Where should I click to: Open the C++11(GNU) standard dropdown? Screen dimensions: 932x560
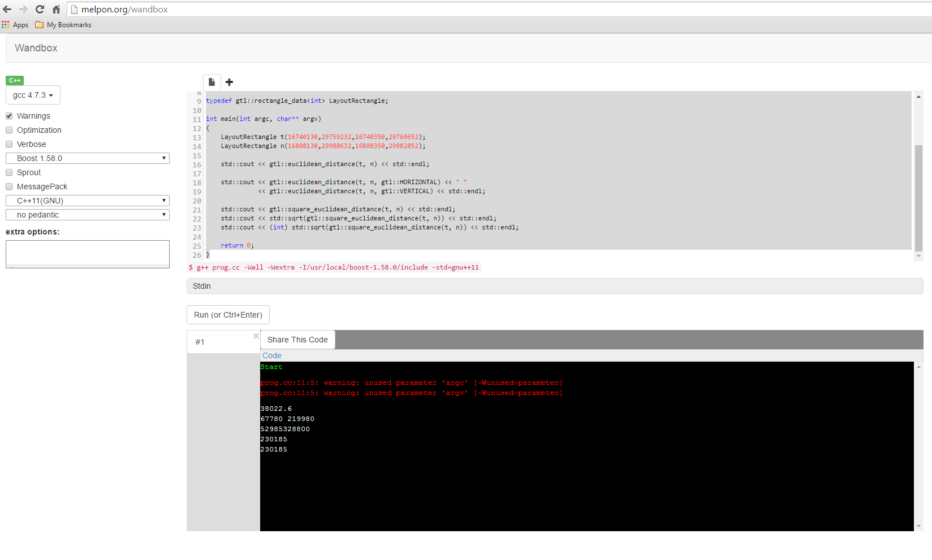pos(88,201)
